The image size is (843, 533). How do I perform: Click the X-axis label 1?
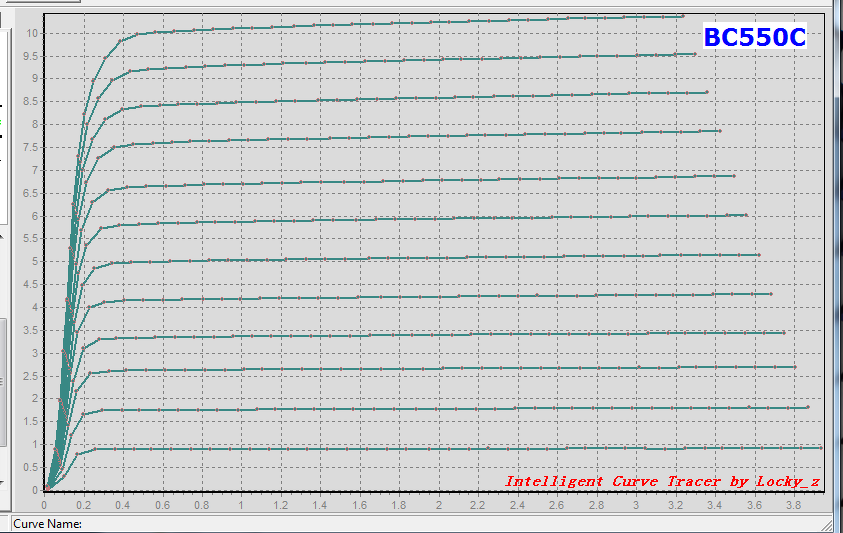coord(241,505)
